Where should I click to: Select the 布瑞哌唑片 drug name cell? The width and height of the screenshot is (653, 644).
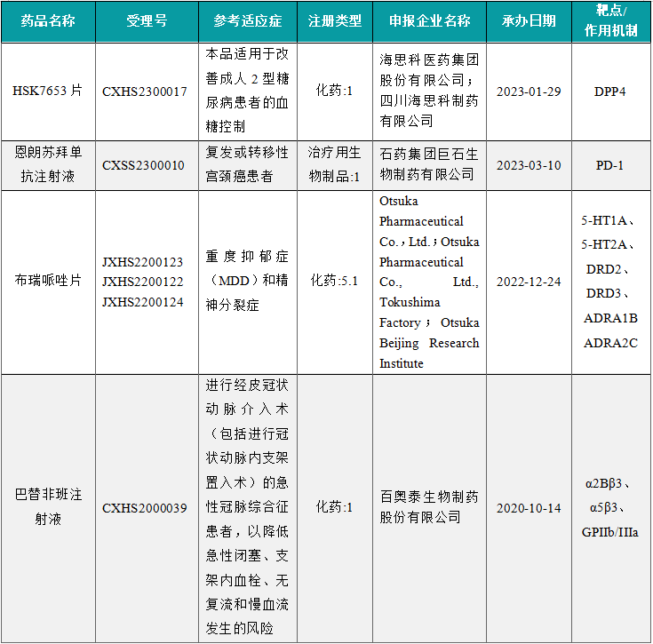(x=48, y=282)
